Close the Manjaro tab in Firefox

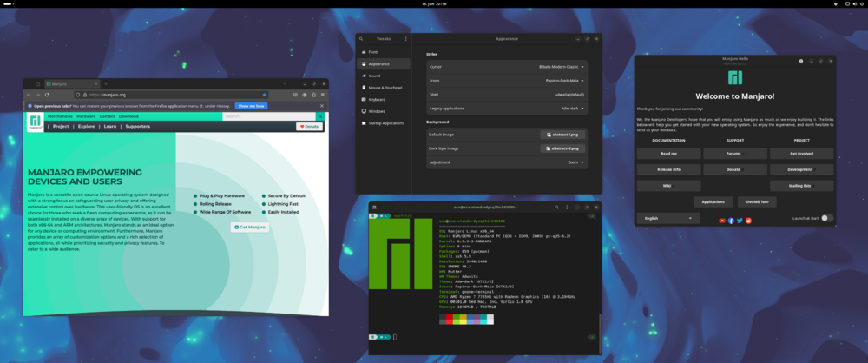[95, 84]
